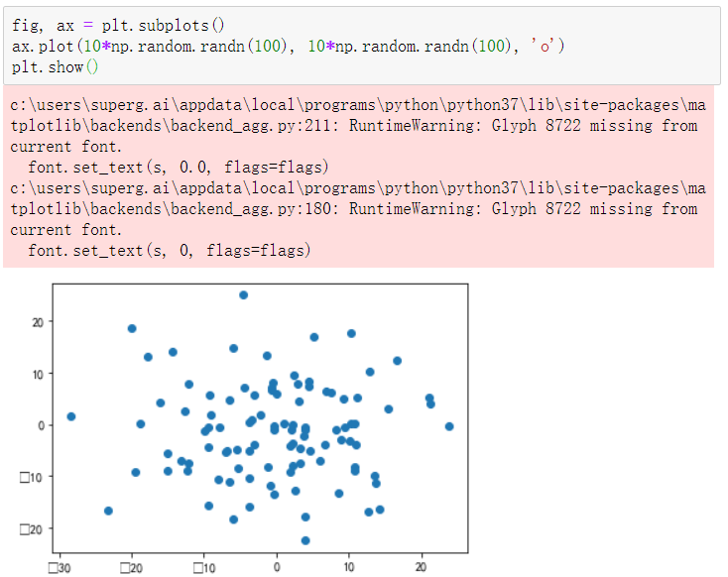Click y-axis tick label '20' at top
The image size is (728, 577).
point(38,322)
